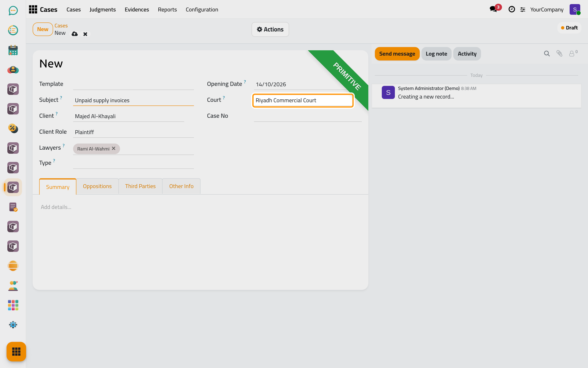Open the sliders debug settings icon
Image resolution: width=588 pixels, height=368 pixels.
(x=523, y=10)
